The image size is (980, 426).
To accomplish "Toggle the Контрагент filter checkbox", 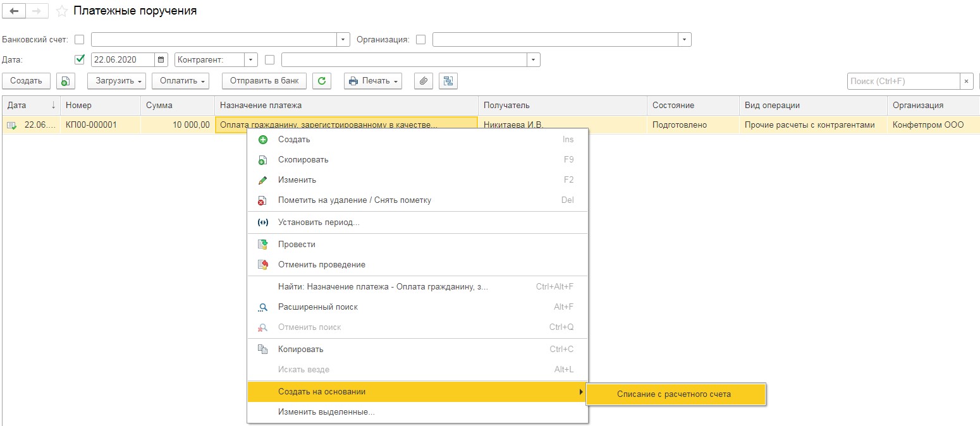I will [270, 59].
